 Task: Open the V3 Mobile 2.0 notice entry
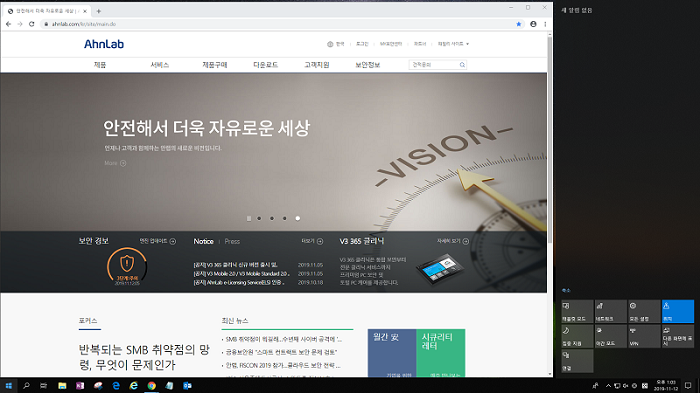[242, 274]
